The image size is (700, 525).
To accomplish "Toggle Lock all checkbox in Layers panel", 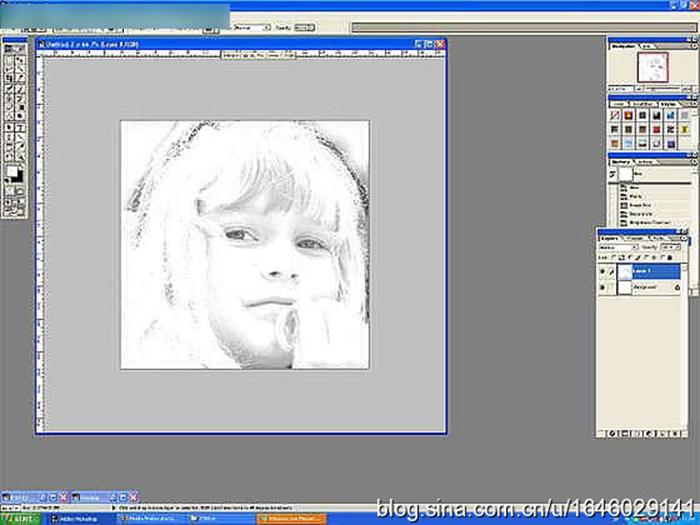I will (x=661, y=258).
